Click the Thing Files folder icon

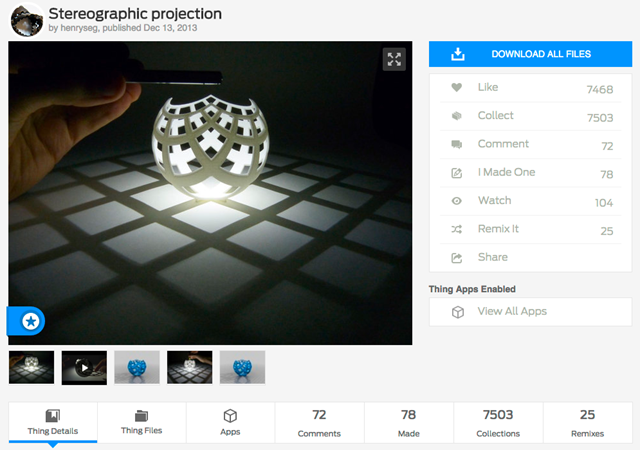[x=141, y=416]
